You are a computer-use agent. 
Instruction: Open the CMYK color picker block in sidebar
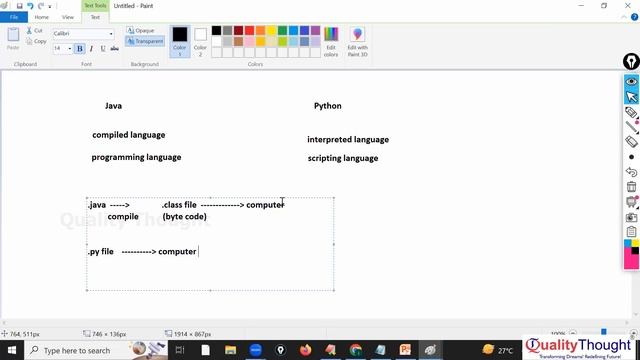631,255
